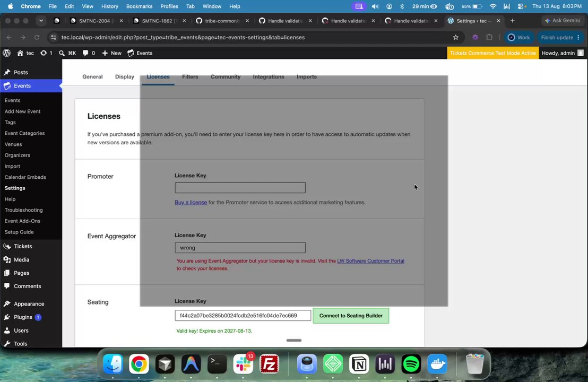This screenshot has height=382, width=588.
Task: Open the comments bubble in admin bar
Action: [x=89, y=53]
